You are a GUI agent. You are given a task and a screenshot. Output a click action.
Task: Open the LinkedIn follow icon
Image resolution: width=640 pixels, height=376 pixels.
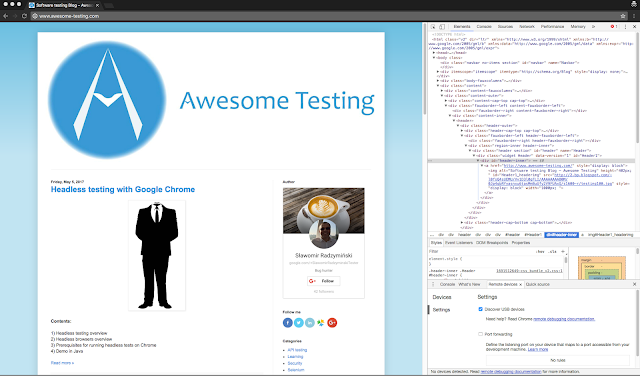tap(310, 323)
